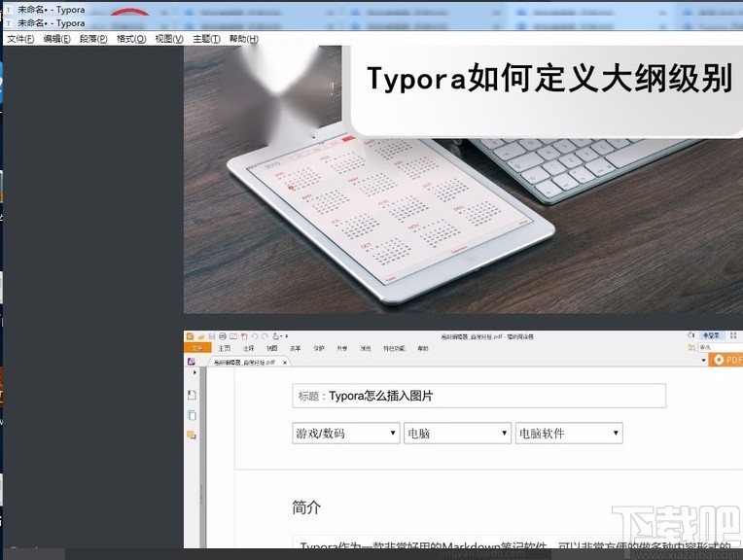Click the orange 文件 tab in the PDF reader
This screenshot has height=560, width=743.
click(197, 348)
